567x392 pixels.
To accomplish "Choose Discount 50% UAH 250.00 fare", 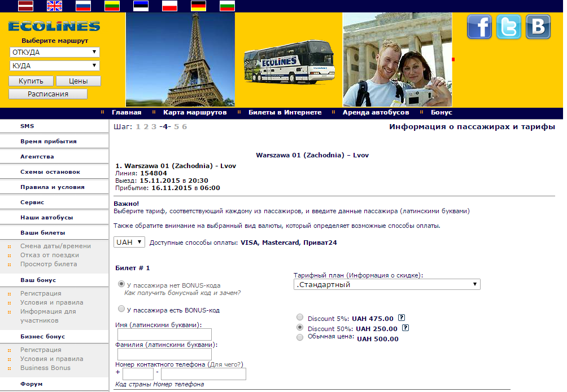I will (x=300, y=327).
